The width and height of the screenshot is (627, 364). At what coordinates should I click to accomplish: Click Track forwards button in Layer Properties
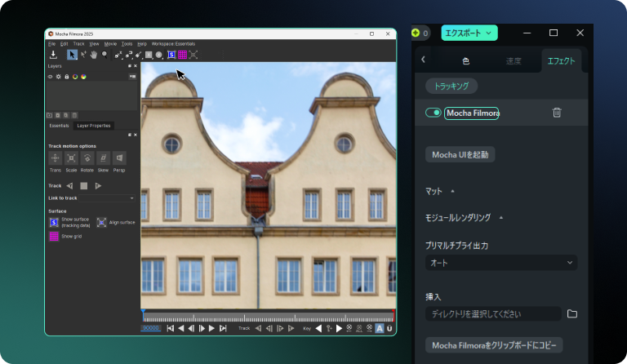(x=98, y=186)
